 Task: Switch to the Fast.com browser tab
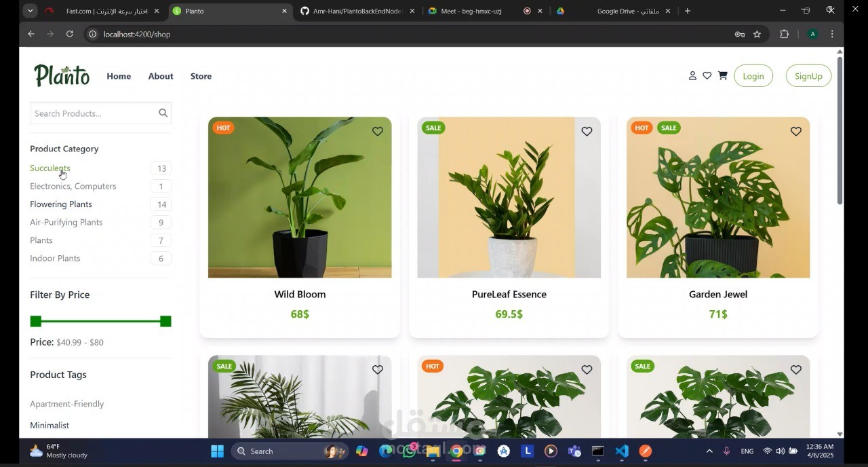point(102,11)
